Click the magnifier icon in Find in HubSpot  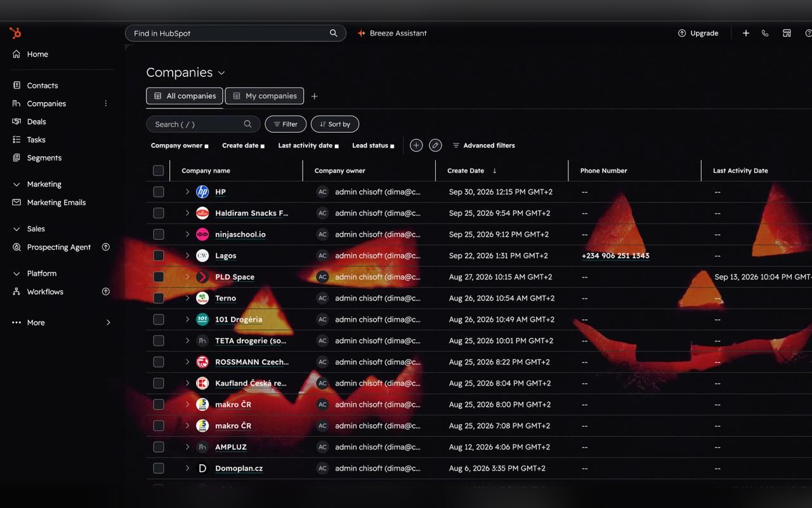tap(334, 33)
